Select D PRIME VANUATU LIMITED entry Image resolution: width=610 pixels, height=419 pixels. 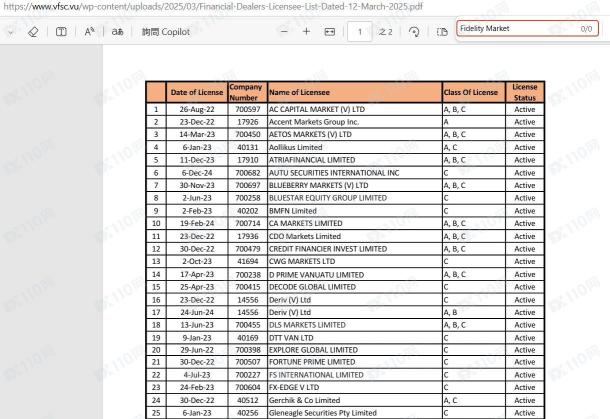pyautogui.click(x=316, y=275)
